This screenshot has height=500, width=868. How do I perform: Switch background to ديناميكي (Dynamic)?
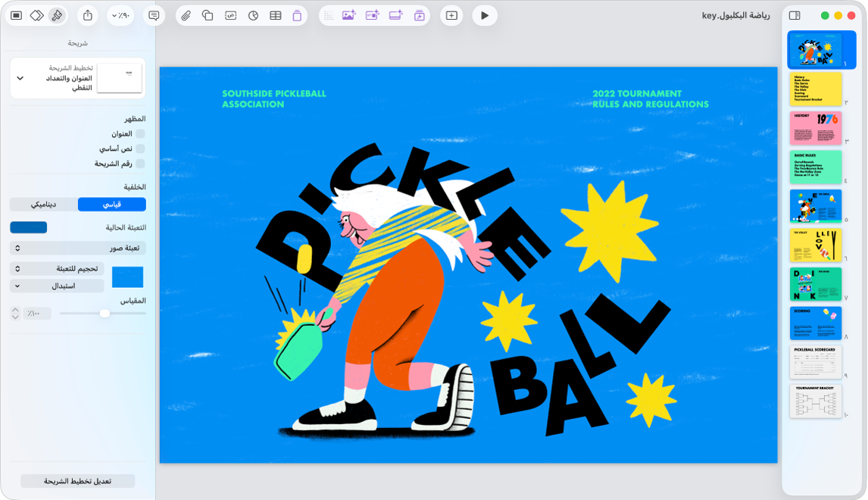pyautogui.click(x=44, y=205)
